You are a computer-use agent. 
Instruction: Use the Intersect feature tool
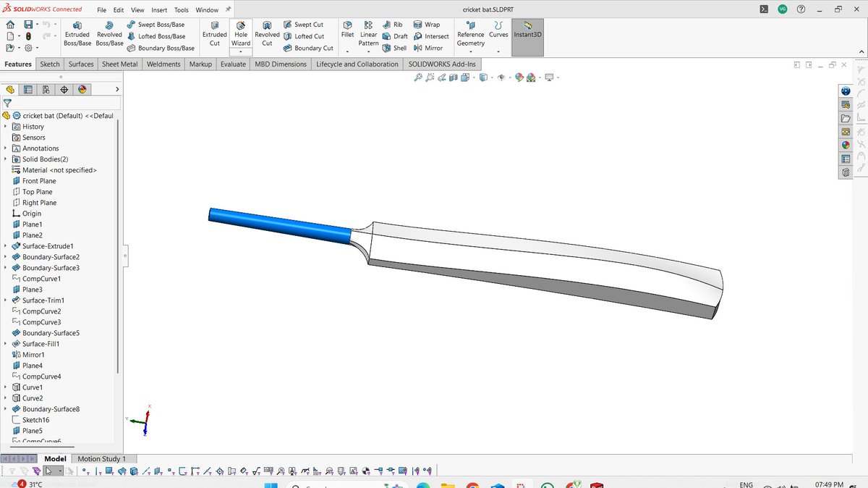point(431,36)
